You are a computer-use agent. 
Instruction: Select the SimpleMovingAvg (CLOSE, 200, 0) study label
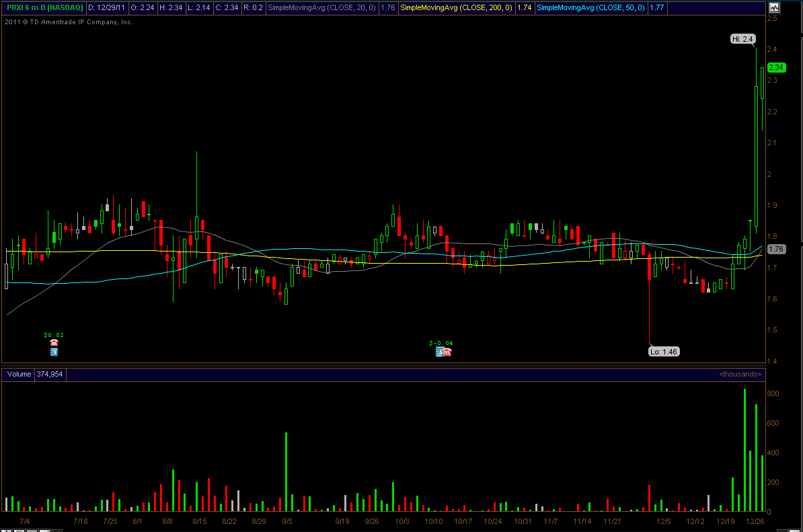pos(456,7)
